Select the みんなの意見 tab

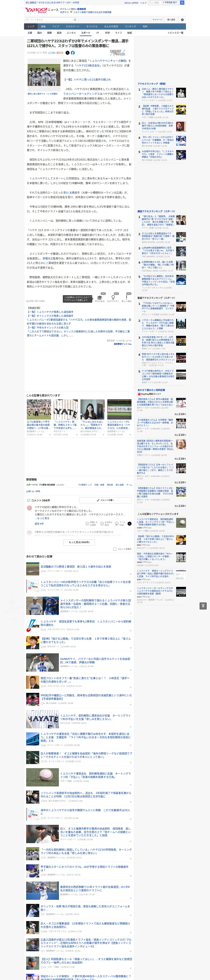tap(111, 27)
